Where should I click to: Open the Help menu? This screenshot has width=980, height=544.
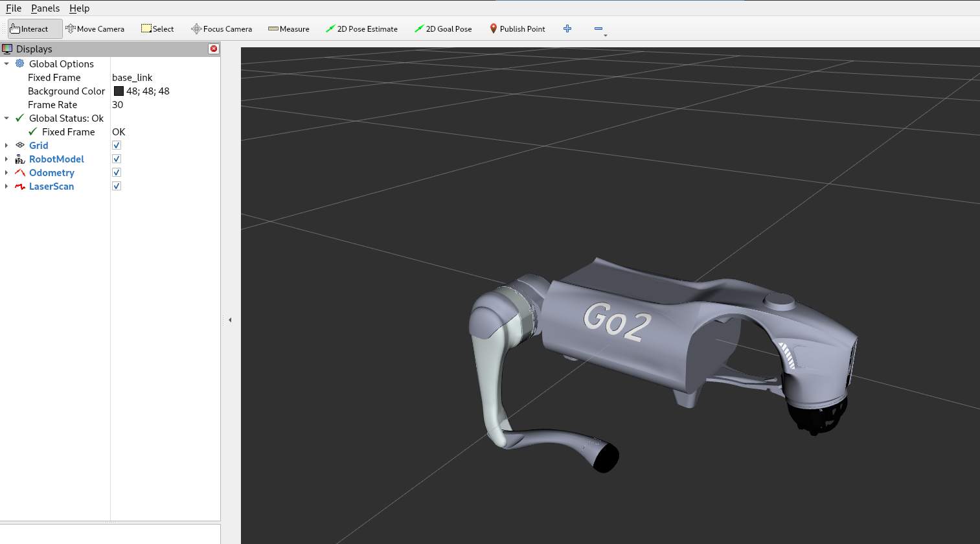click(80, 8)
